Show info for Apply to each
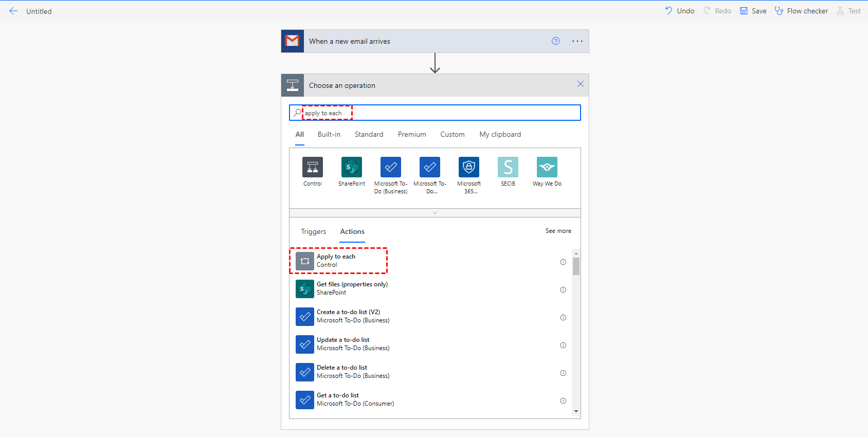The width and height of the screenshot is (868, 437). pos(563,262)
